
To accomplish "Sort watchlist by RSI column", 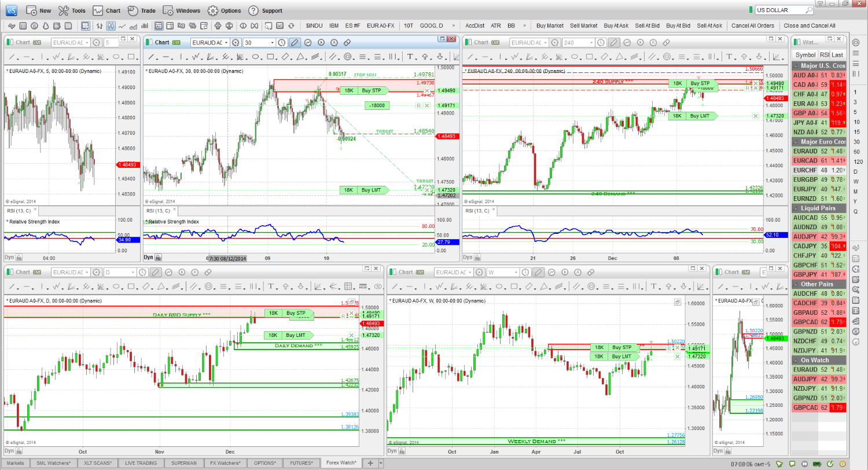I will 824,54.
